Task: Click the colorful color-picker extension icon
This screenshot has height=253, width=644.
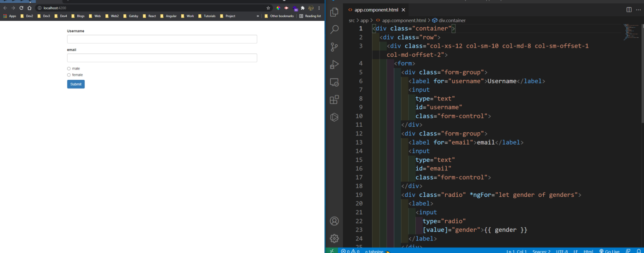Action: (x=278, y=8)
